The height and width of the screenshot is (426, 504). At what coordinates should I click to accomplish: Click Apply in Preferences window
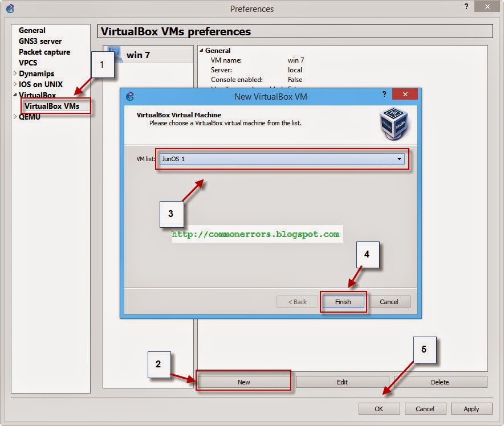click(472, 409)
